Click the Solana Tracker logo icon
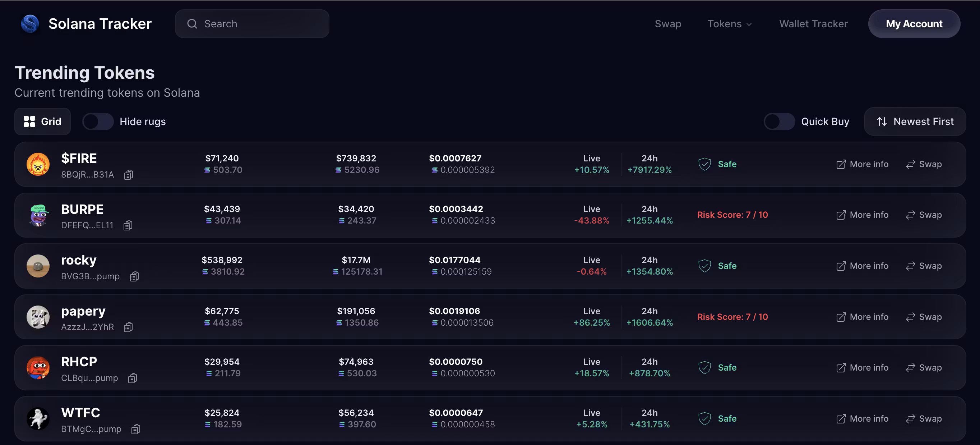Viewport: 980px width, 445px height. pos(30,24)
